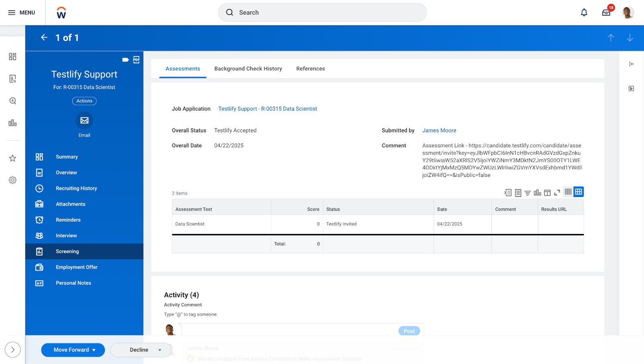Export assessments table to Excel
The width and height of the screenshot is (644, 364).
508,193
